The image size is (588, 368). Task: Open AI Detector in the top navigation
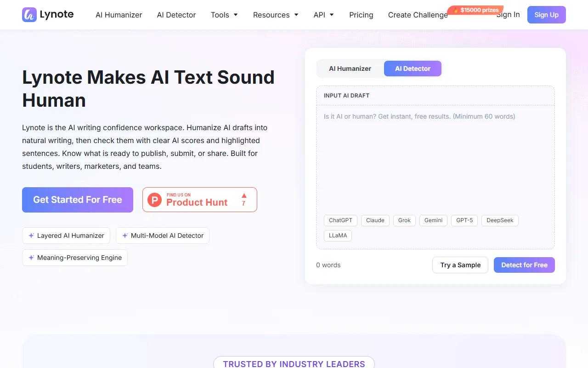(x=176, y=15)
